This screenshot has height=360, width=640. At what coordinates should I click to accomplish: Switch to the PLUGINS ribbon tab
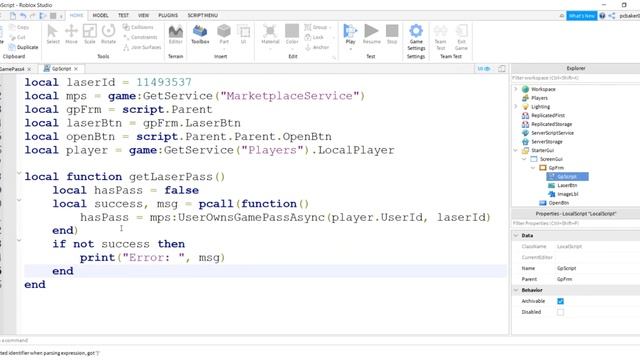pyautogui.click(x=168, y=16)
